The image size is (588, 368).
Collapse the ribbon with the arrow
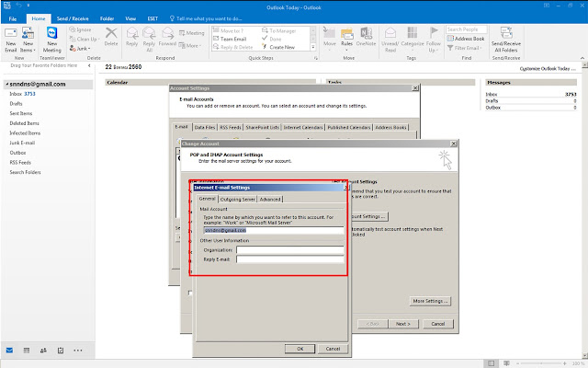point(582,58)
